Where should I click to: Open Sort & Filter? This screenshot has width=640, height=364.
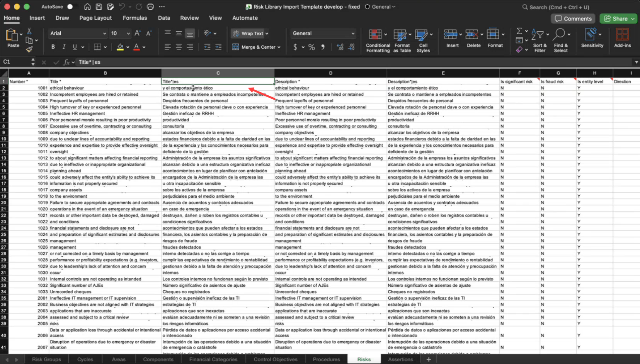[540, 41]
